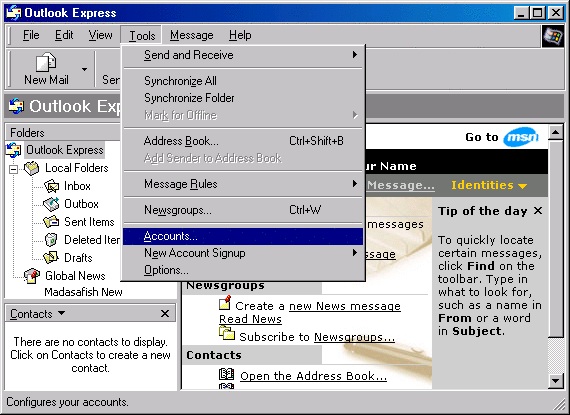
Task: Choose Options from Tools menu
Action: coord(243,270)
